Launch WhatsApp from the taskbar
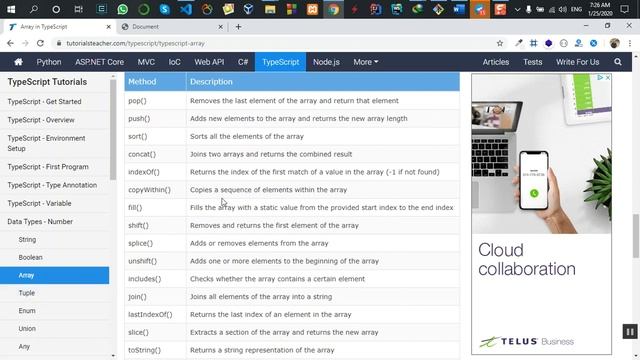This screenshot has height=360, width=640. 122,9
